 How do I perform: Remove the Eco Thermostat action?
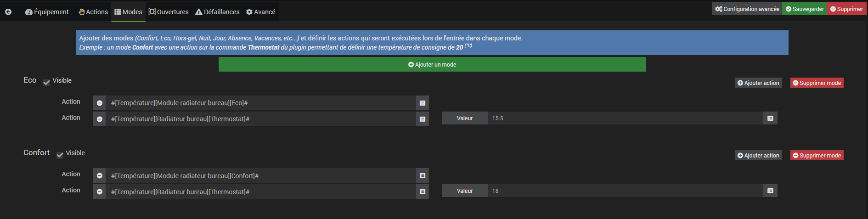click(x=100, y=119)
